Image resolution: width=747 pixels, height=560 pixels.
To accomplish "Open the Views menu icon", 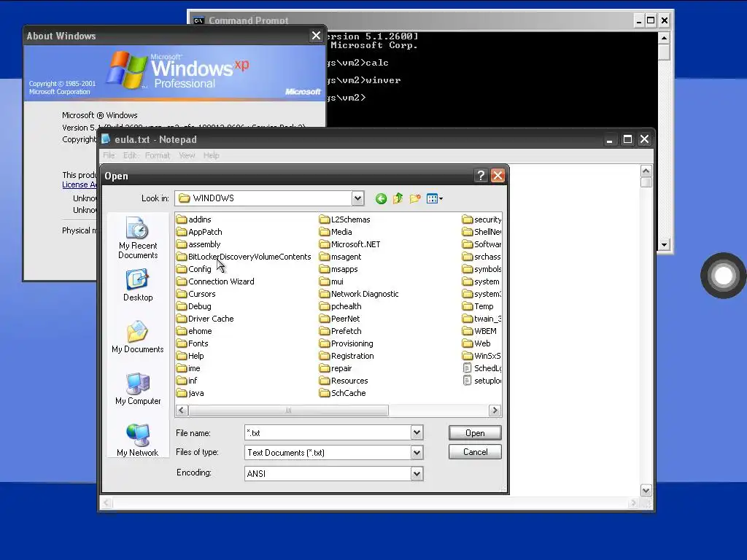I will pos(435,198).
